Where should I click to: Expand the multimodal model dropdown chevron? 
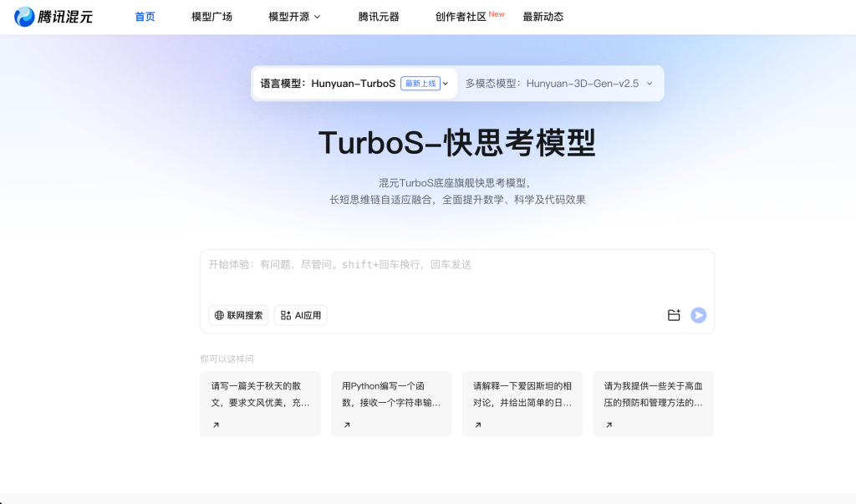pos(650,84)
